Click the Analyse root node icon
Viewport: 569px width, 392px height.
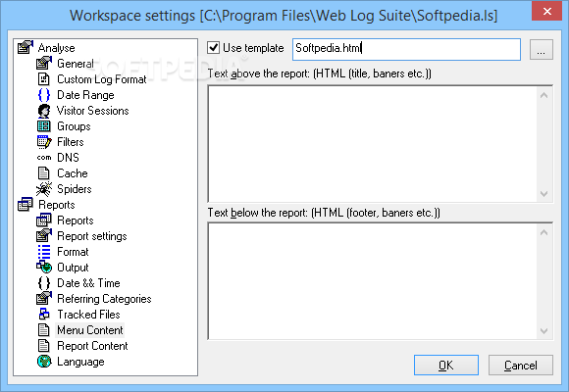pyautogui.click(x=26, y=47)
